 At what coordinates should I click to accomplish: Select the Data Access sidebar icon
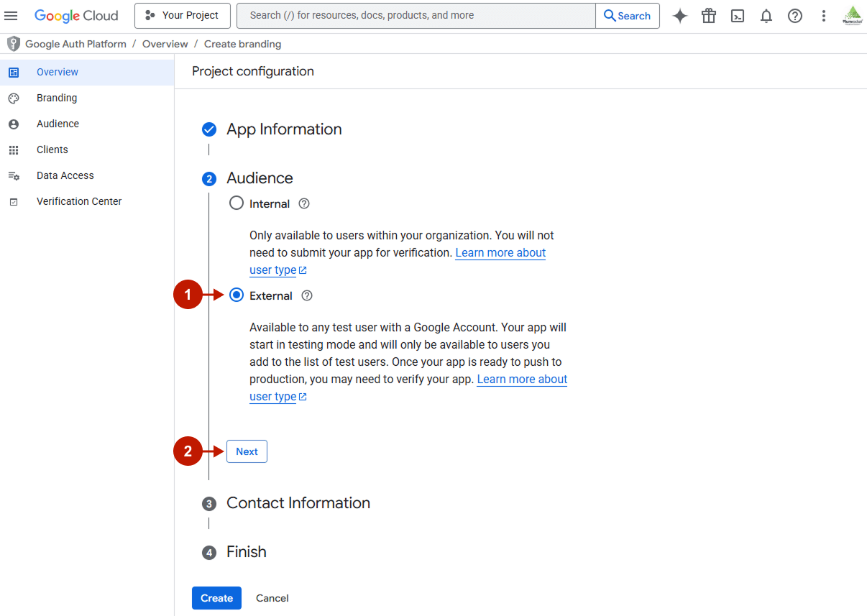point(14,175)
